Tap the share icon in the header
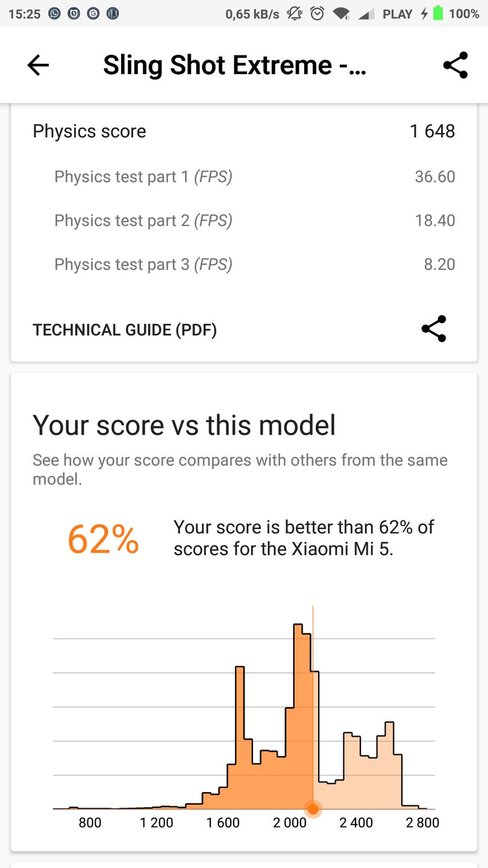The width and height of the screenshot is (488, 868). (x=455, y=65)
